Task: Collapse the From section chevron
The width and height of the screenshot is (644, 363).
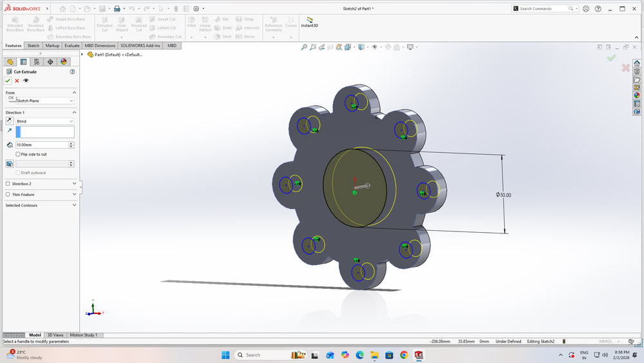Action: tap(74, 92)
